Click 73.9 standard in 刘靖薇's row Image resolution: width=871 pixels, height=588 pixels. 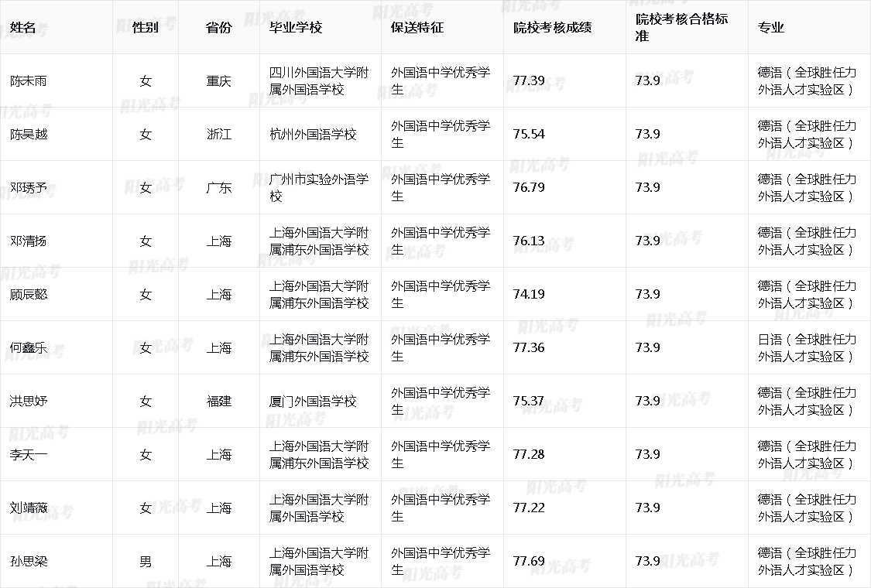pyautogui.click(x=648, y=508)
